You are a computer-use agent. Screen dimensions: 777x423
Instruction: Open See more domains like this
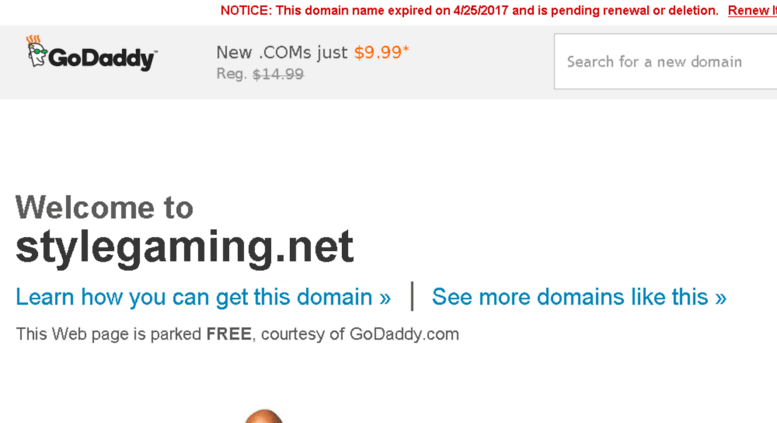coord(579,297)
